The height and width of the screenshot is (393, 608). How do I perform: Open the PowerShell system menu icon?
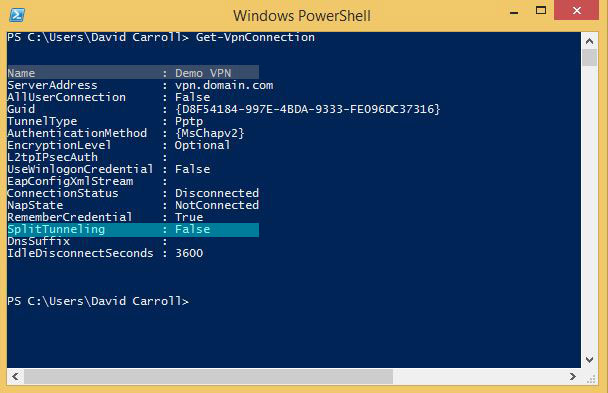[17, 15]
